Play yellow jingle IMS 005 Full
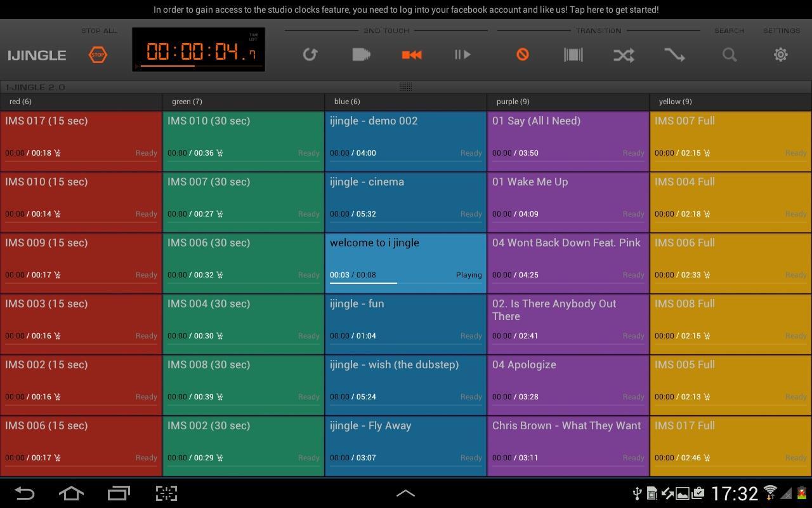Image resolution: width=812 pixels, height=508 pixels. [731, 385]
